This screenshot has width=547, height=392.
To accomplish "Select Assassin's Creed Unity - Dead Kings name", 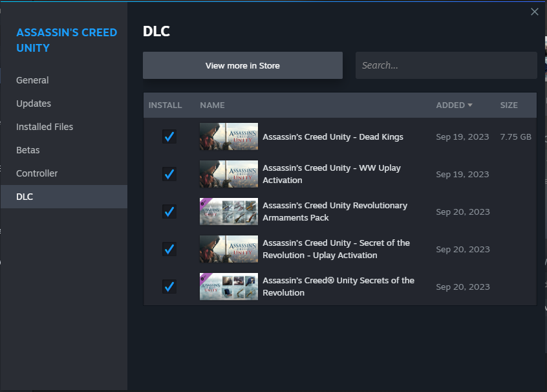I will click(x=333, y=137).
